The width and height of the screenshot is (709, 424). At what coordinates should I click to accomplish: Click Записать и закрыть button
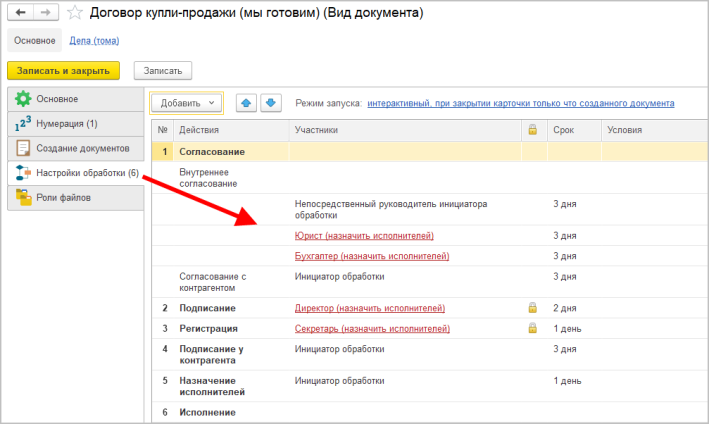(x=63, y=71)
